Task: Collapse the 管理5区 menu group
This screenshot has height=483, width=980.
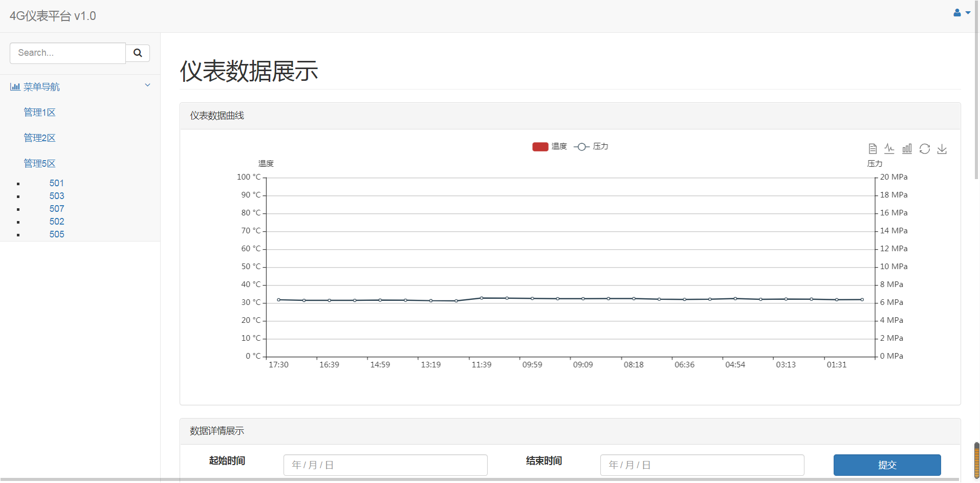Action: click(39, 164)
